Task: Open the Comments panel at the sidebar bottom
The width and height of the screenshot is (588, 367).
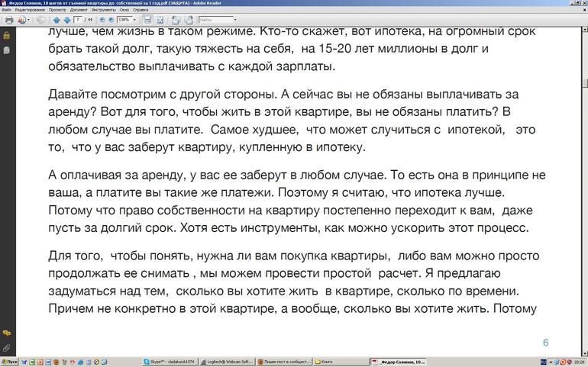Action: [6, 333]
